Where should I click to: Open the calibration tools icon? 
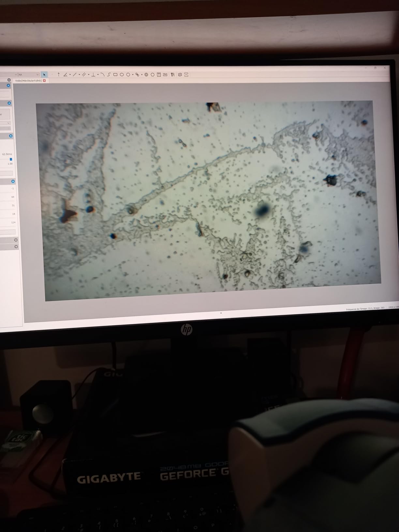point(173,75)
